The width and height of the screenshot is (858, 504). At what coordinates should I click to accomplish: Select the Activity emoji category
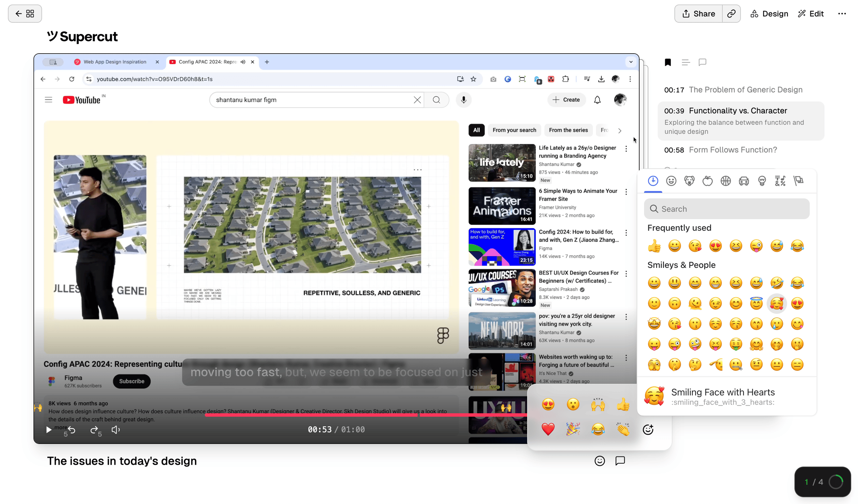(726, 181)
